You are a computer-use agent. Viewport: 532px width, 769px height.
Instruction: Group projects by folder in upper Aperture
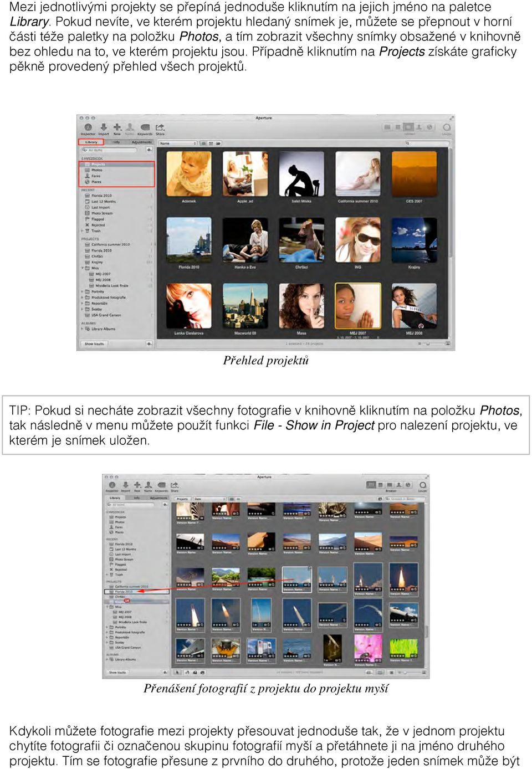(218, 143)
